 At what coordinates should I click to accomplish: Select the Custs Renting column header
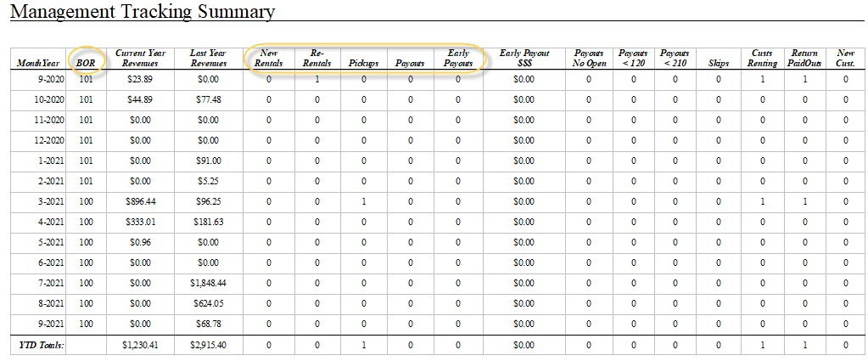coord(762,58)
